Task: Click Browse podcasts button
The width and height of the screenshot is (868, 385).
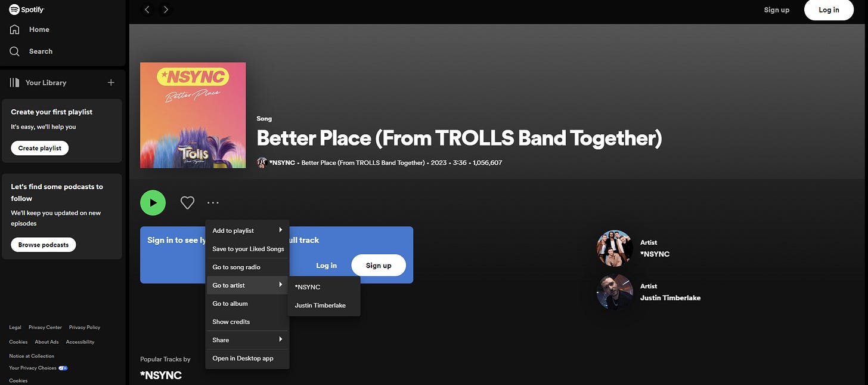Action: 44,245
